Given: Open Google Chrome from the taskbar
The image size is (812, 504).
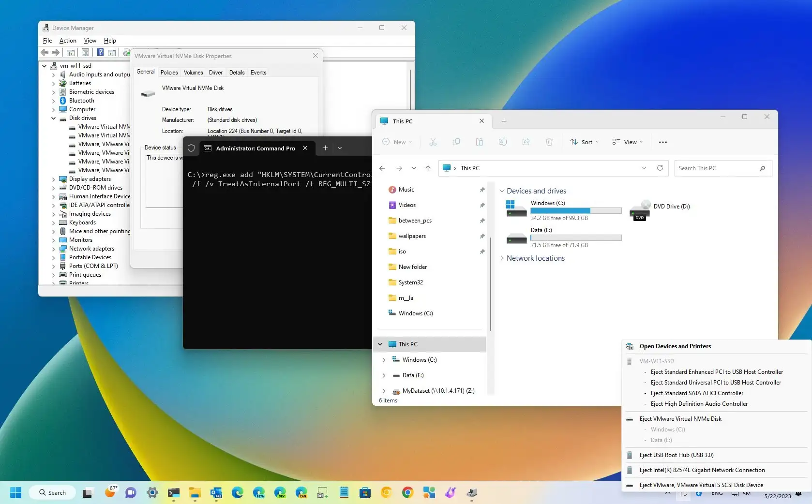Looking at the screenshot, I should click(407, 493).
